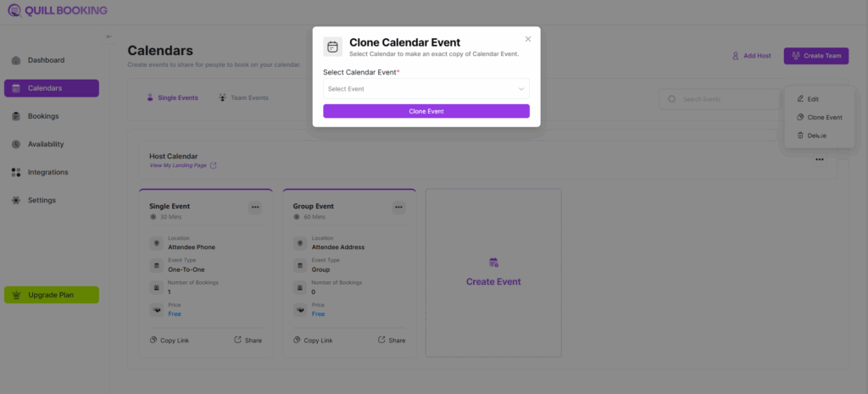The image size is (868, 394).
Task: Go to Bookings in sidebar
Action: (x=42, y=116)
